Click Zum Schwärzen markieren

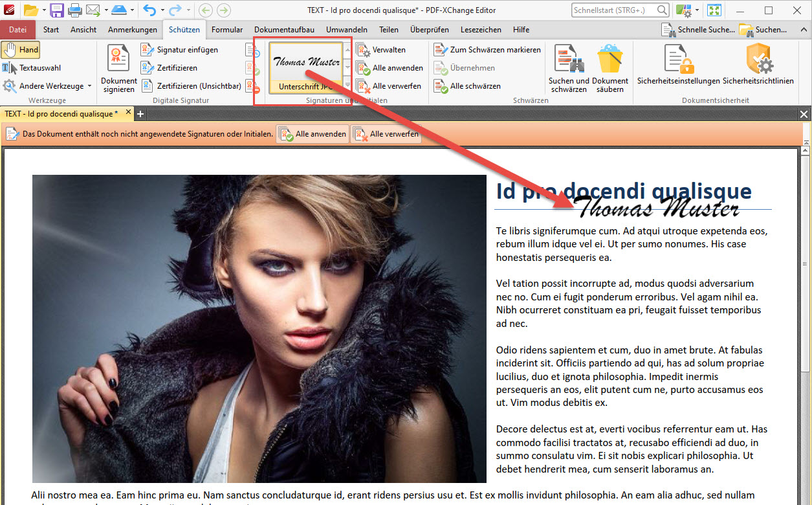(487, 50)
